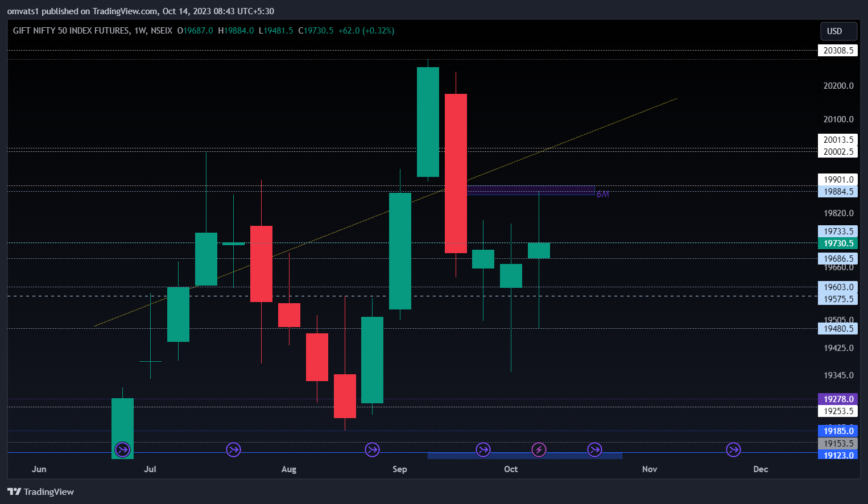Screen dimensions: 868x504
Task: Click the 19901.0 price label
Action: 838,180
